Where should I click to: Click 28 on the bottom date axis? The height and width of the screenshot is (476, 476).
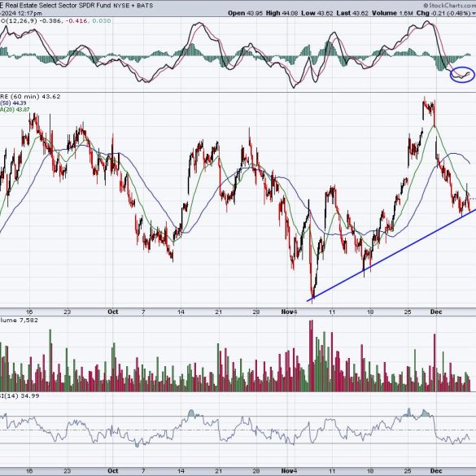point(256,471)
